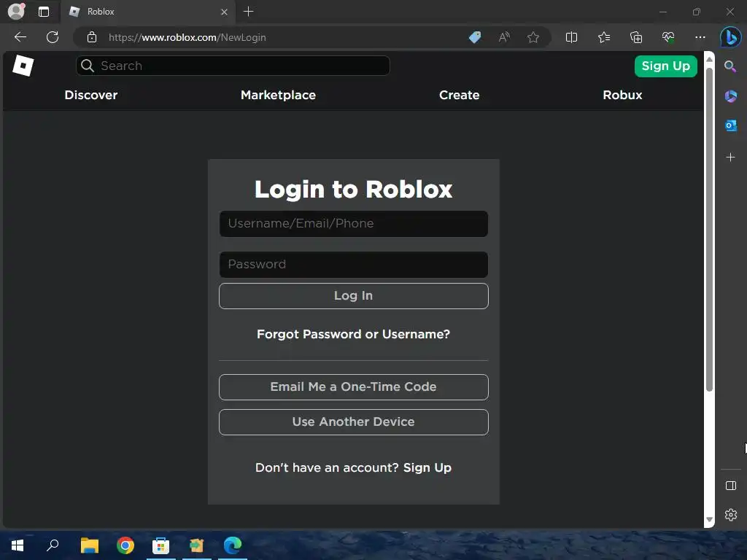Open the Marketplace menu item
747x560 pixels.
tap(278, 95)
